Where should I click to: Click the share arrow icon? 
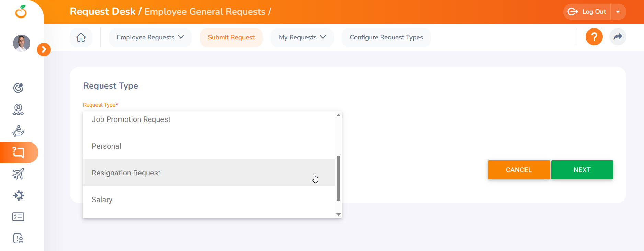click(x=618, y=37)
